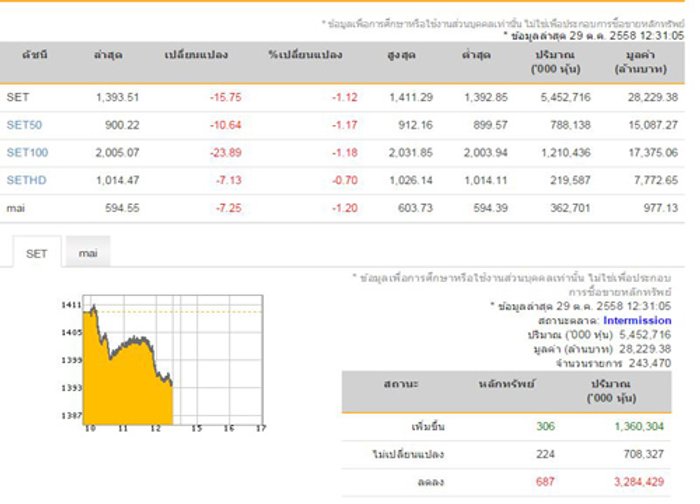The image size is (700, 504).
Task: Select the SET100 high 2,031.85
Action: pos(411,153)
